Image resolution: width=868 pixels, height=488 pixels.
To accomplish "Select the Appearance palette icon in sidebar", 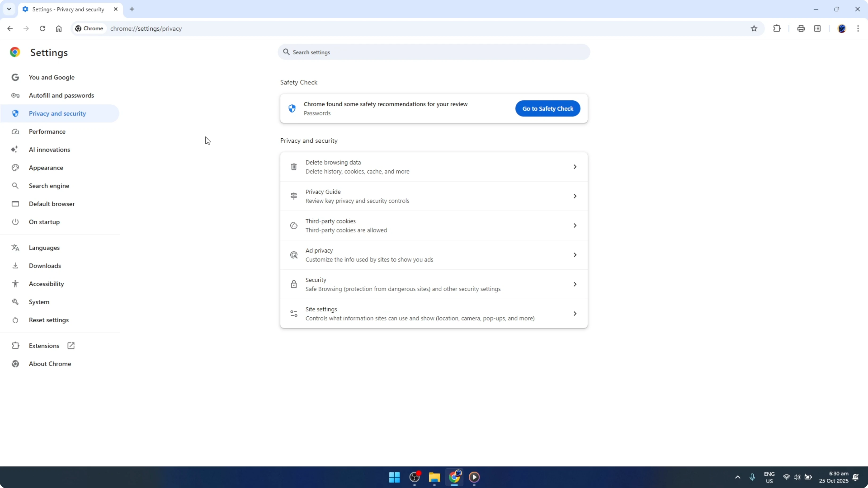I will (15, 167).
